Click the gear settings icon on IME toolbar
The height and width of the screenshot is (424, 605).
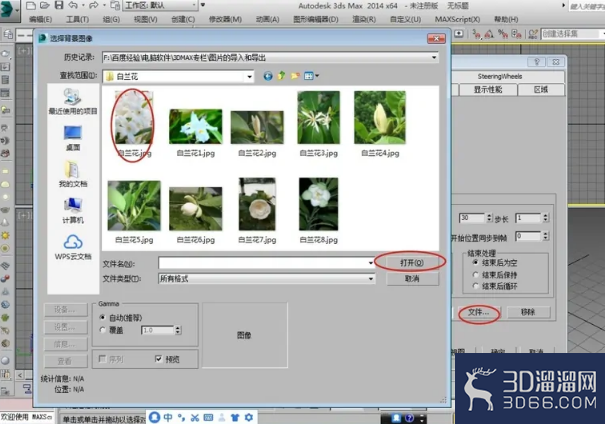249,417
